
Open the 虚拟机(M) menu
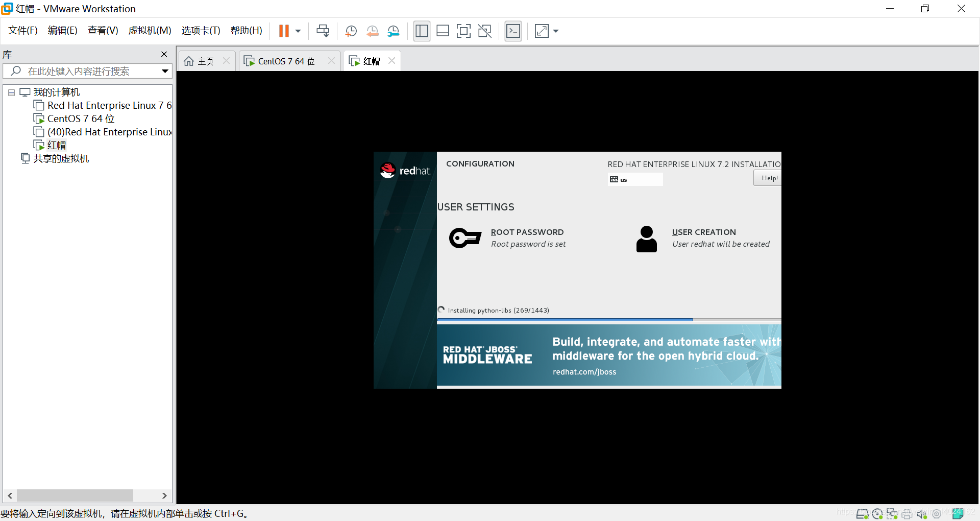click(150, 31)
